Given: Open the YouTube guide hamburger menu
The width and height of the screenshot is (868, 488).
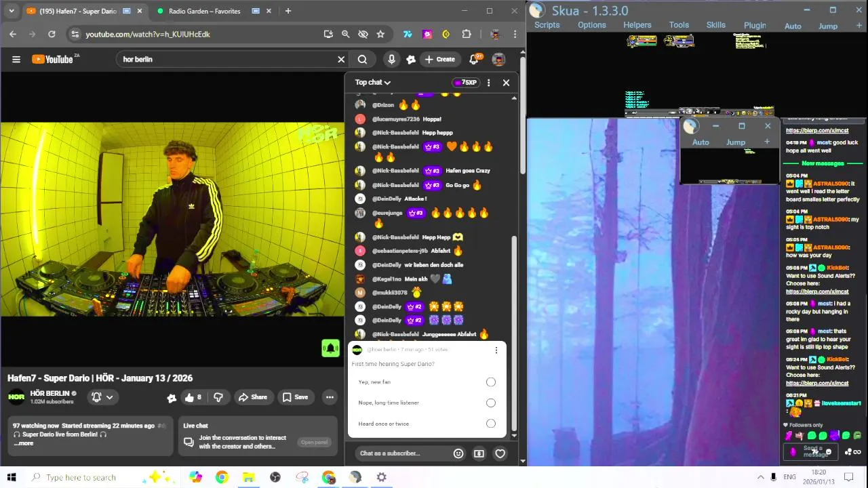Looking at the screenshot, I should coord(16,60).
